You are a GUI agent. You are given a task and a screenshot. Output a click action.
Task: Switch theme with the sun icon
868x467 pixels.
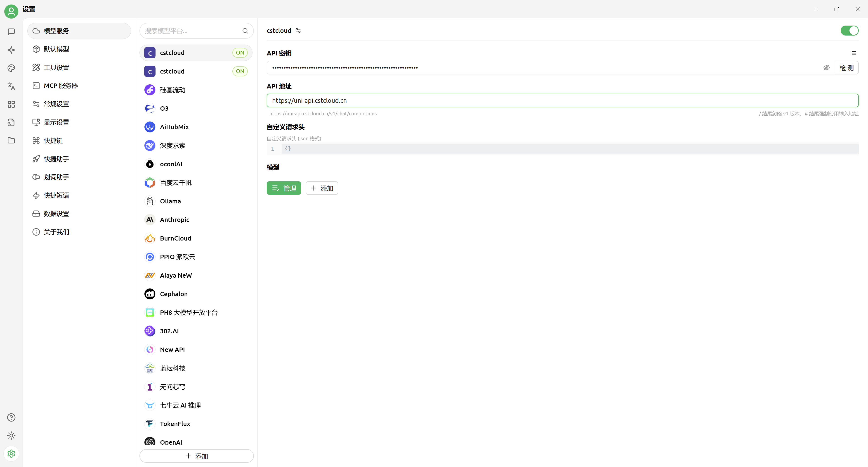click(x=11, y=436)
